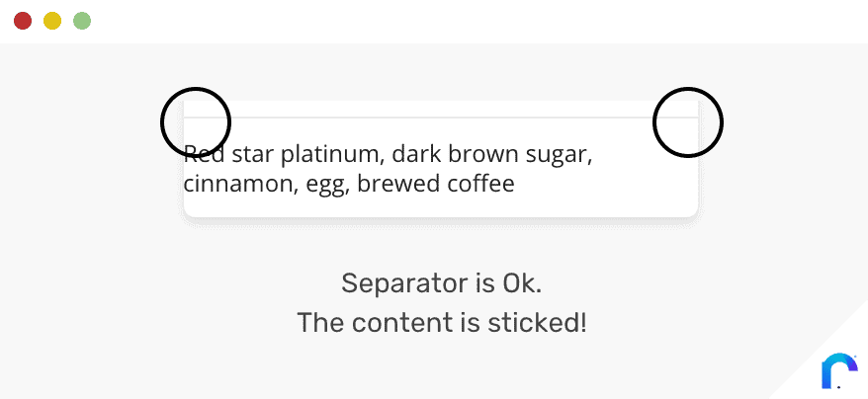This screenshot has height=399, width=868.
Task: Click inside the left black circle marker
Action: (196, 121)
